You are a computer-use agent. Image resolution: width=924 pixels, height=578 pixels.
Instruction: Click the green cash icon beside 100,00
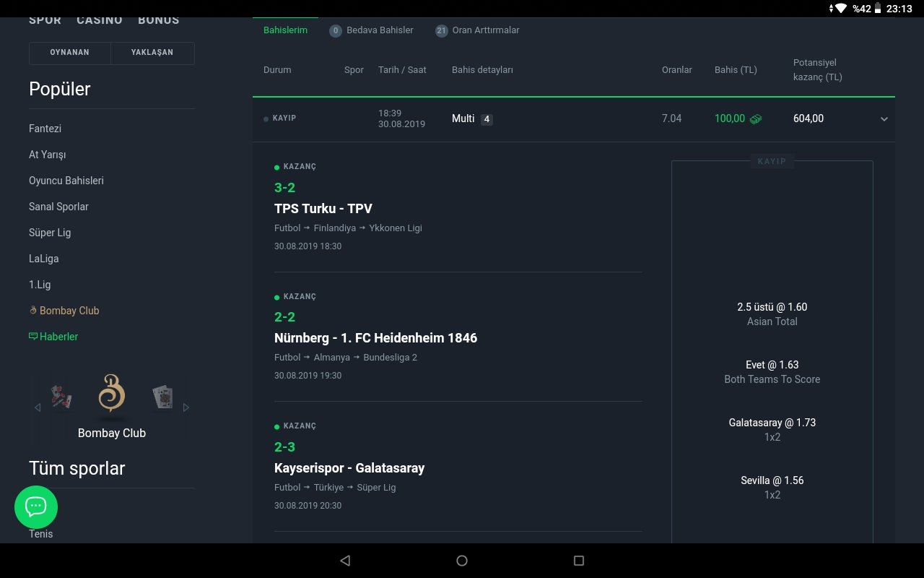tap(756, 118)
